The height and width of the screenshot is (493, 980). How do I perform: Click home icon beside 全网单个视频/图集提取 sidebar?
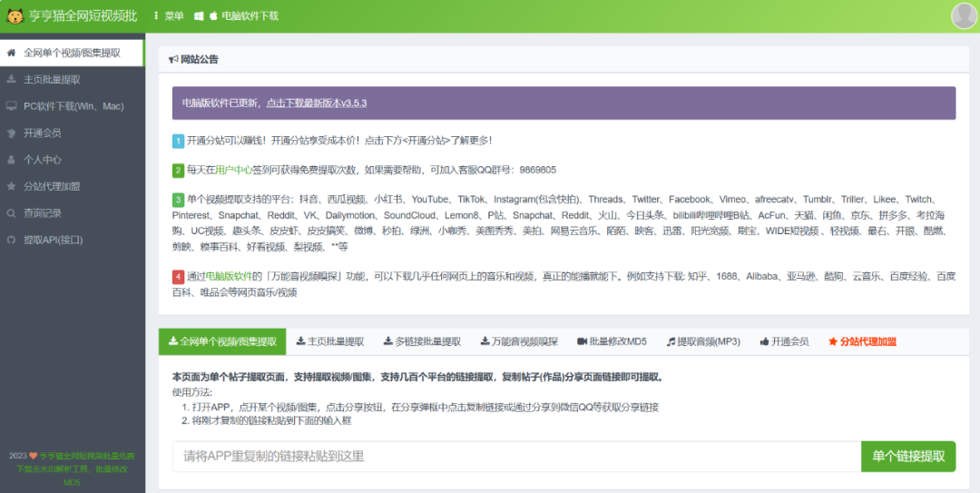pyautogui.click(x=11, y=54)
